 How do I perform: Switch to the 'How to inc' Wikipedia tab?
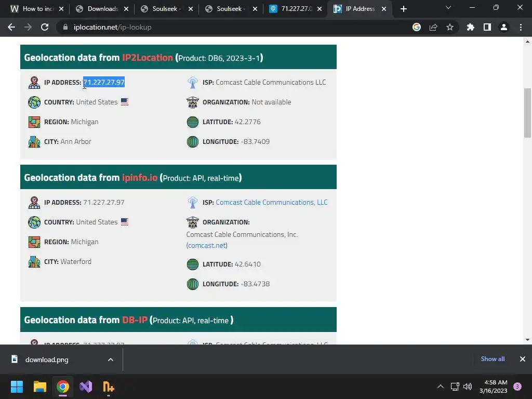coord(37,9)
